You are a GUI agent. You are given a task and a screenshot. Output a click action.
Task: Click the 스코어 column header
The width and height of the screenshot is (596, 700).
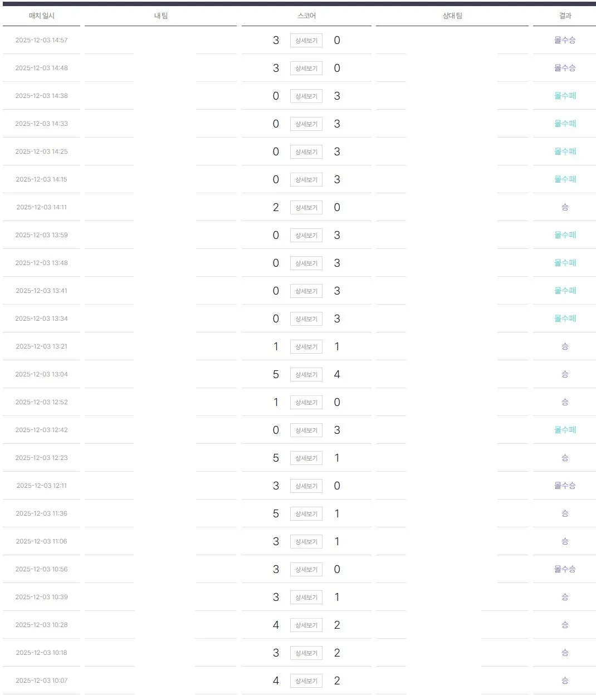coord(306,16)
